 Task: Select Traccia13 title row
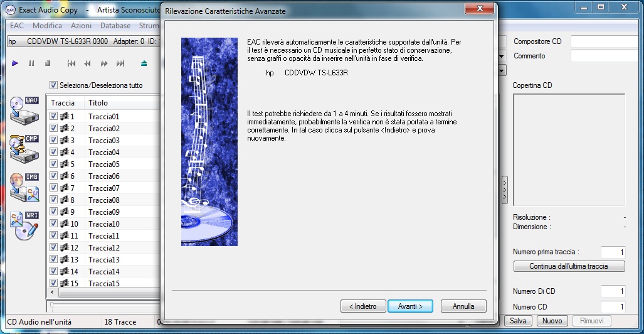pyautogui.click(x=104, y=259)
